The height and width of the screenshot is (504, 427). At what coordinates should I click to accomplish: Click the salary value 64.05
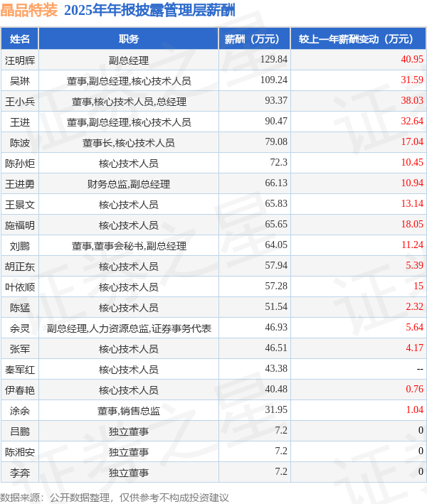[275, 245]
